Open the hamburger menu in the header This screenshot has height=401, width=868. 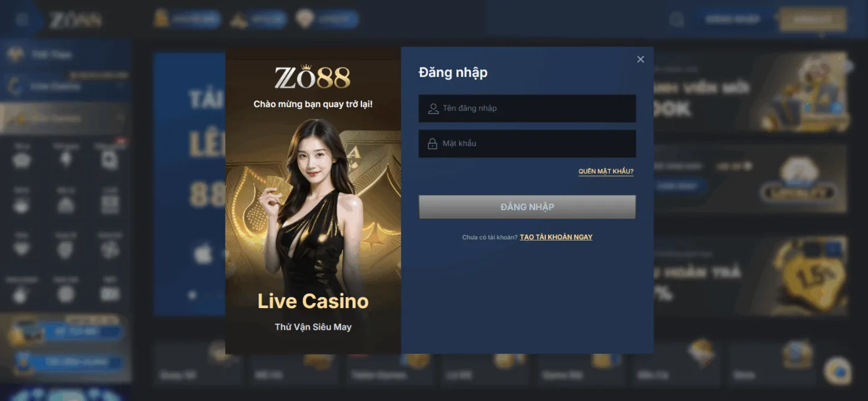[22, 19]
